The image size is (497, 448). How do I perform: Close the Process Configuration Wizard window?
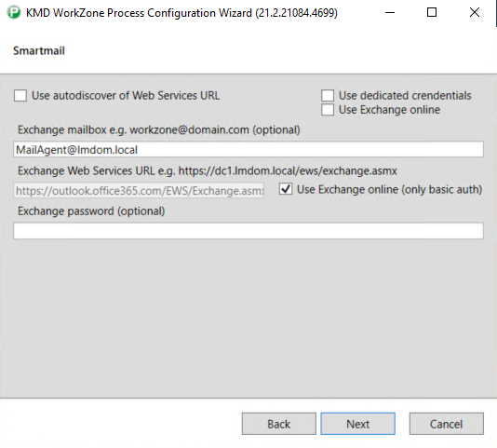coord(475,13)
